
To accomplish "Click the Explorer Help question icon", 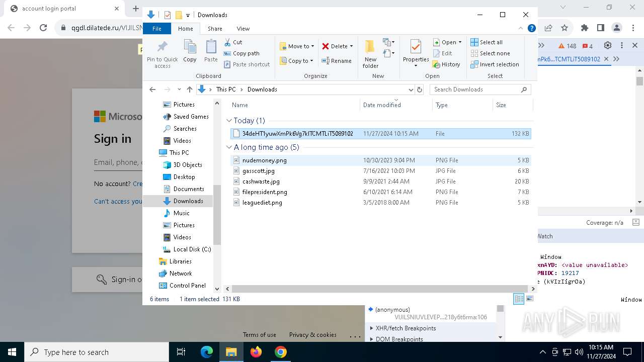I will (x=531, y=29).
